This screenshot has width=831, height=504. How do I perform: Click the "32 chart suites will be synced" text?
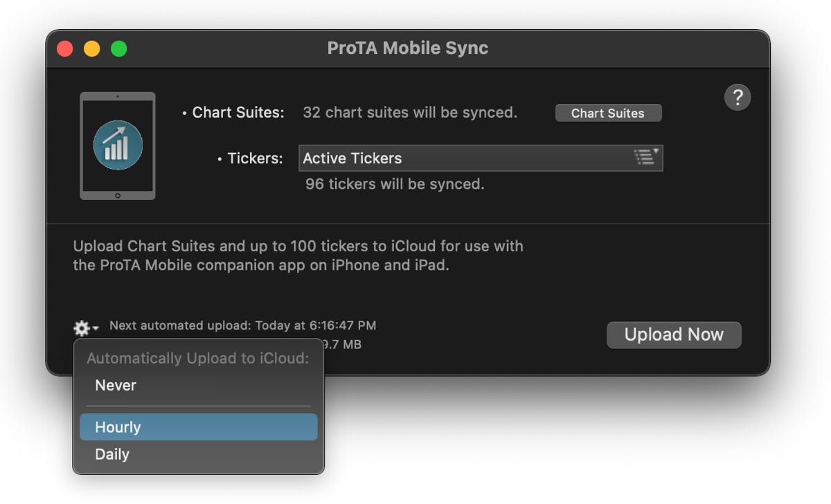[410, 113]
